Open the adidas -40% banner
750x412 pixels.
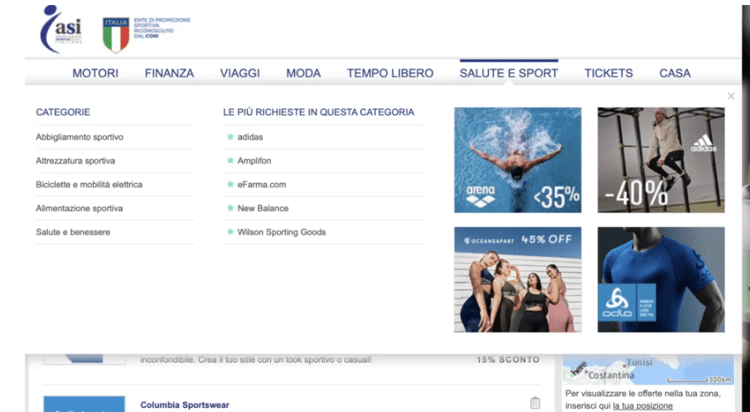661,160
